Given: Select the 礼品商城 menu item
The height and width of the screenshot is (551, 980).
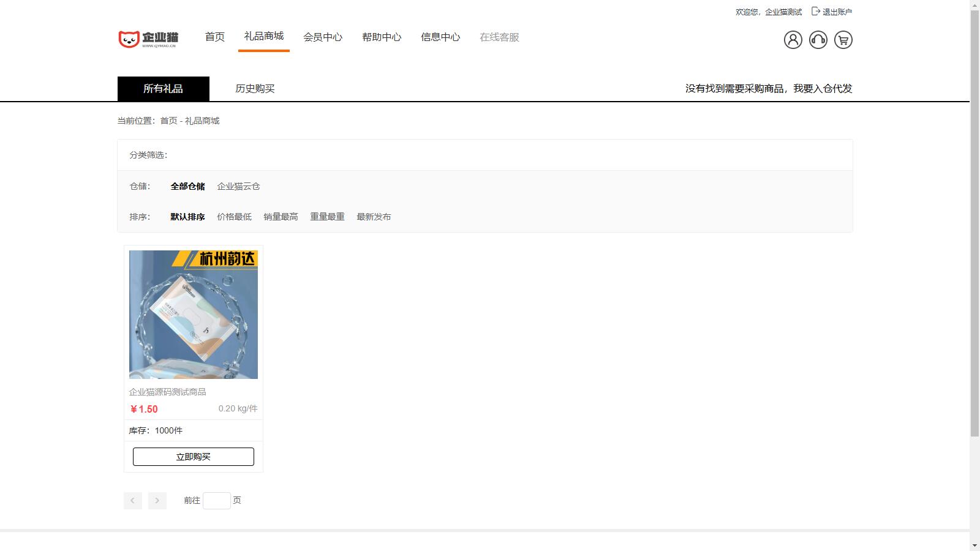Looking at the screenshot, I should point(264,36).
